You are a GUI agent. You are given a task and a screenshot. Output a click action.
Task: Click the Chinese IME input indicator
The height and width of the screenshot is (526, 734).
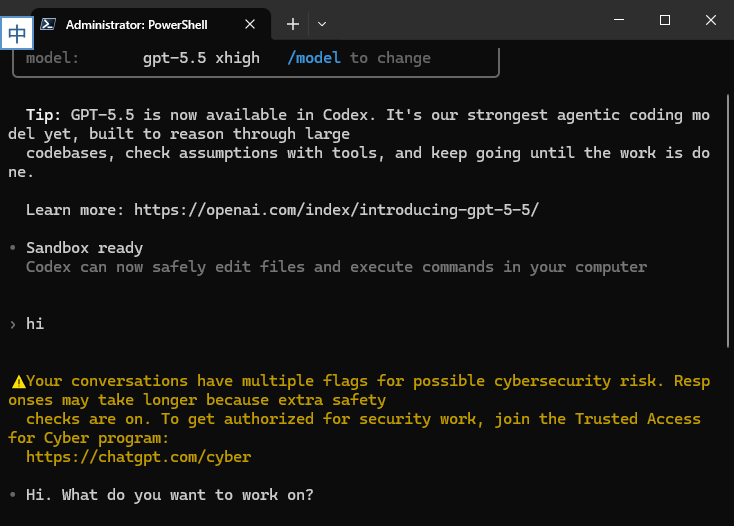click(17, 33)
